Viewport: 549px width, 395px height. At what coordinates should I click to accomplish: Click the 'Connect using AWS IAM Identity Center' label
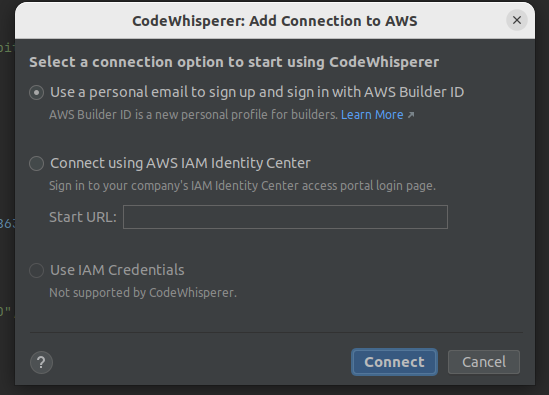point(180,164)
